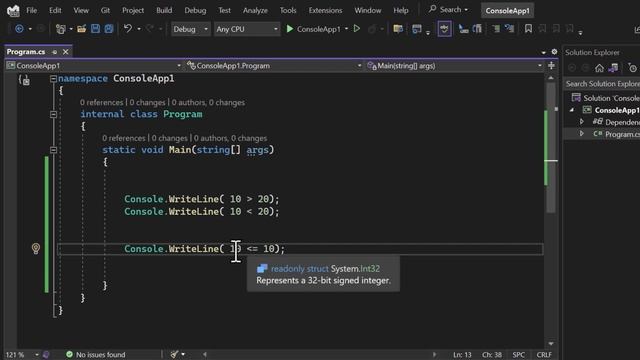640x360 pixels.
Task: Click the split editor plus icon
Action: (x=551, y=66)
